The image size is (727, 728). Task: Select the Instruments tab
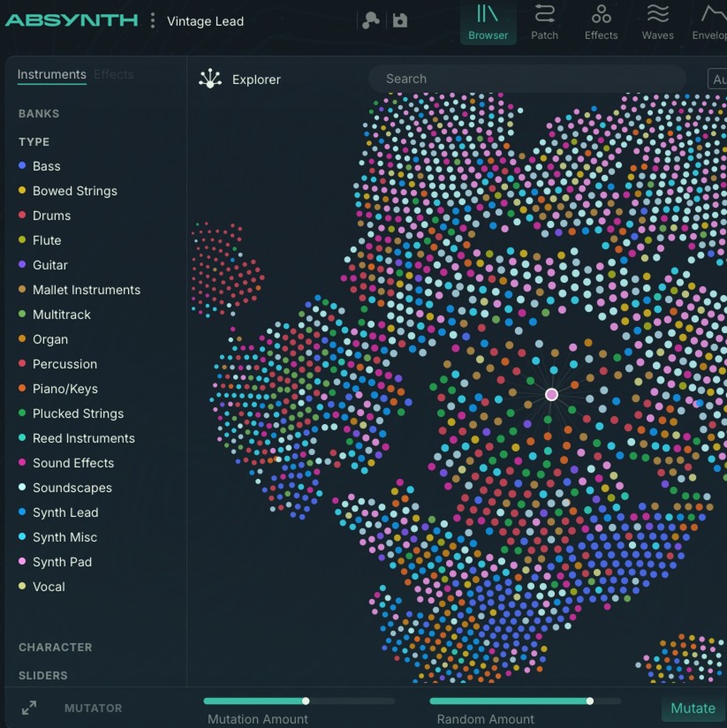point(51,75)
